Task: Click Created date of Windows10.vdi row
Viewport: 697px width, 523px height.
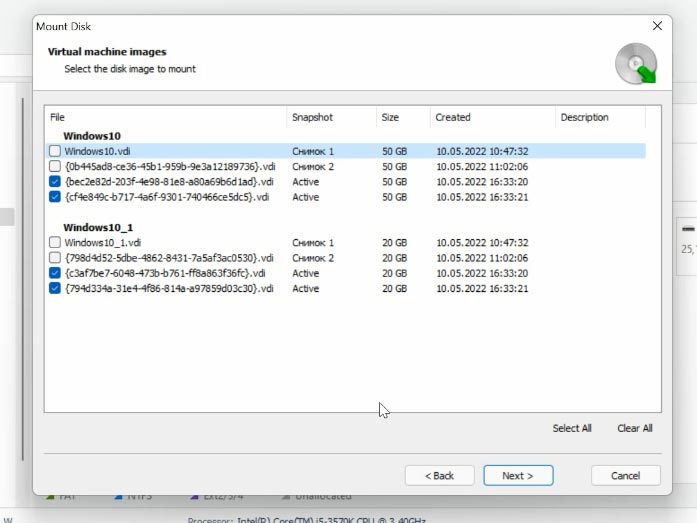Action: click(x=482, y=151)
